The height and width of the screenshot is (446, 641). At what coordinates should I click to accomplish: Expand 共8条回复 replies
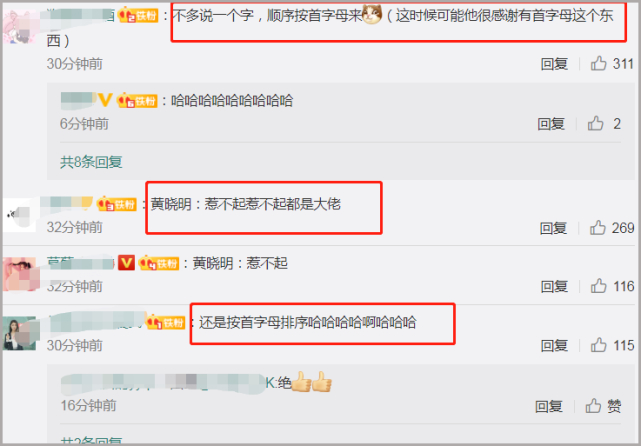[91, 162]
